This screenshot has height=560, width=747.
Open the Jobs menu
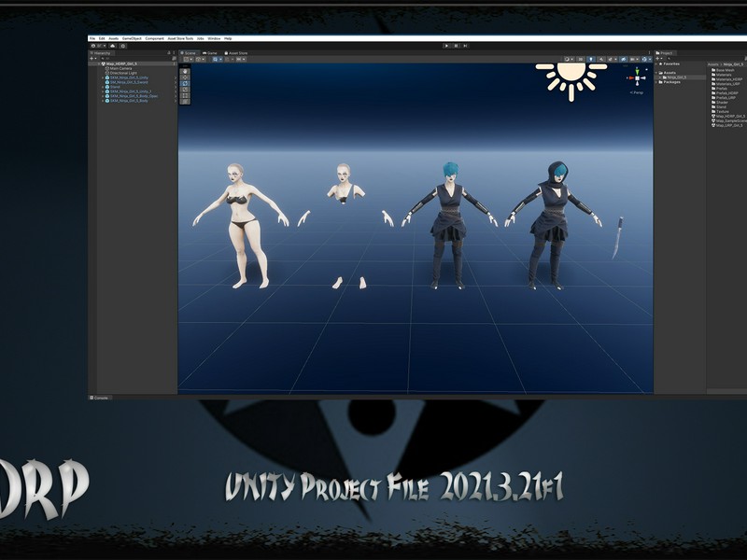point(201,38)
